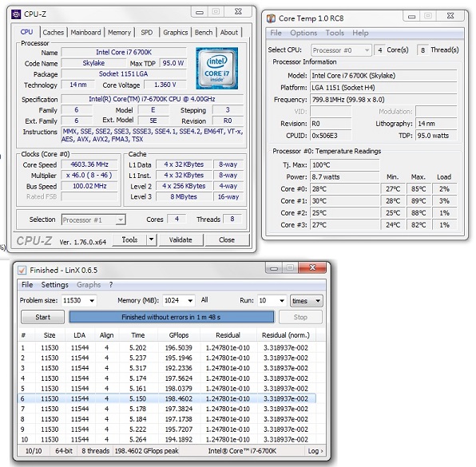Open LinX Graphs menu
Viewport: 476px width, 467px height.
click(89, 285)
